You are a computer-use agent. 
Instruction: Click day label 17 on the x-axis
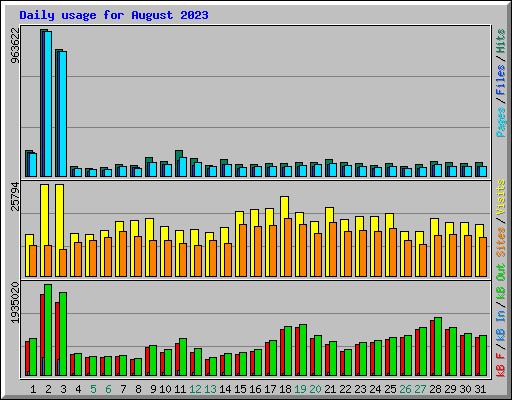tap(270, 389)
